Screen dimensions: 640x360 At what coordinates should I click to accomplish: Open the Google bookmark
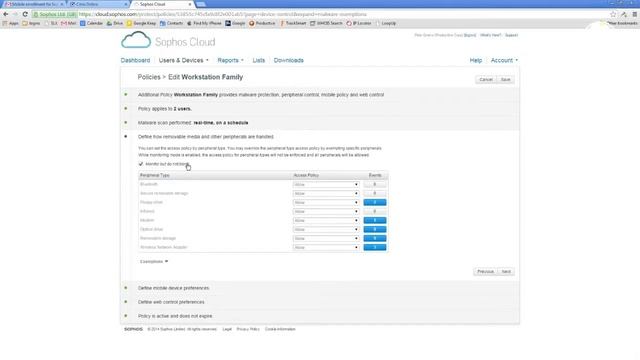(235, 23)
